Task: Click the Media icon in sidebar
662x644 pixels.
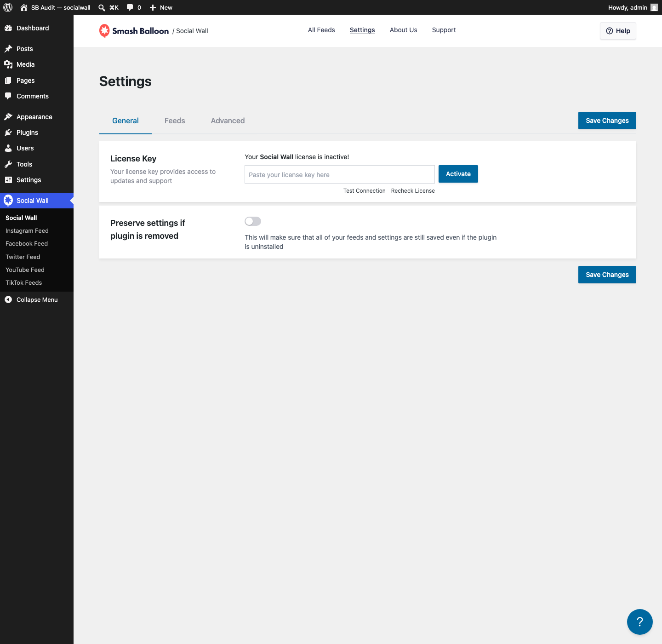Action: coord(8,64)
